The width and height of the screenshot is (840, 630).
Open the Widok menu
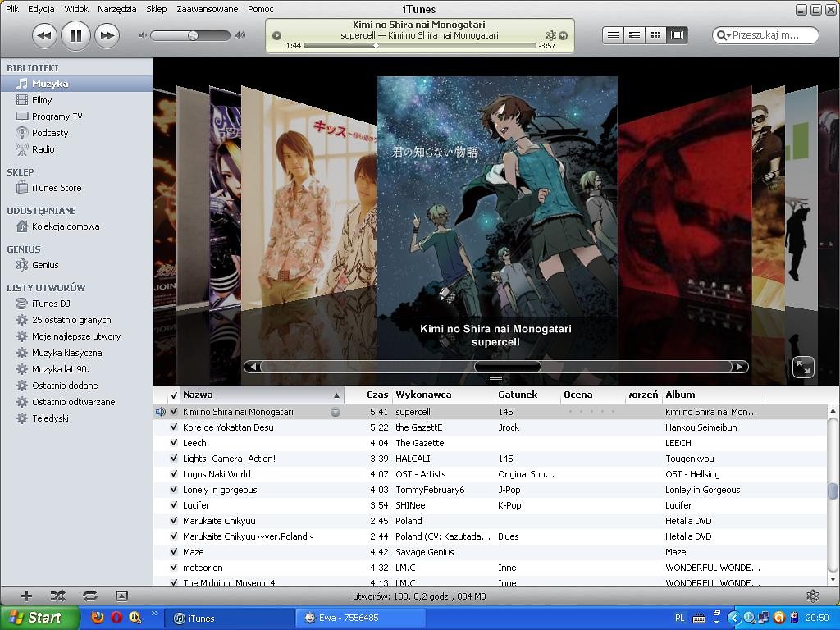pyautogui.click(x=76, y=9)
